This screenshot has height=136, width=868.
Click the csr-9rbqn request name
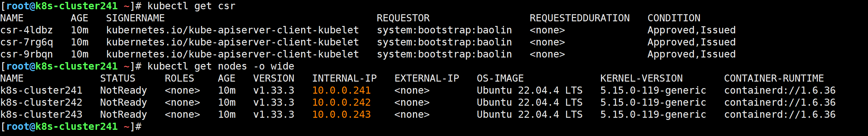[26, 54]
